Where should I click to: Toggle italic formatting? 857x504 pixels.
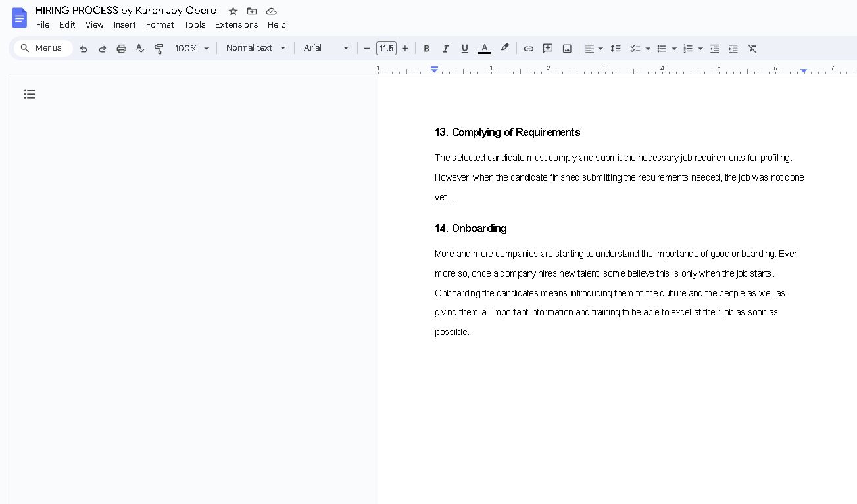[445, 49]
